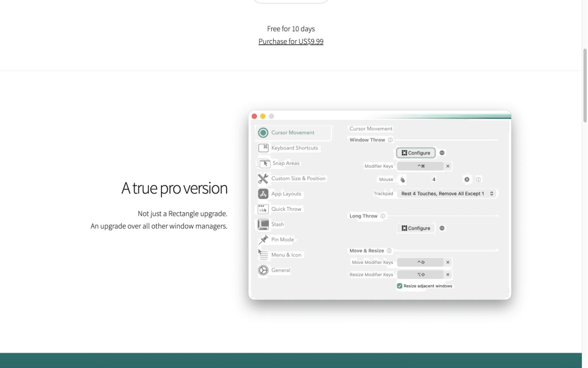This screenshot has width=588, height=368.
Task: Select the Pin Mode pushpin icon
Action: [x=263, y=240]
